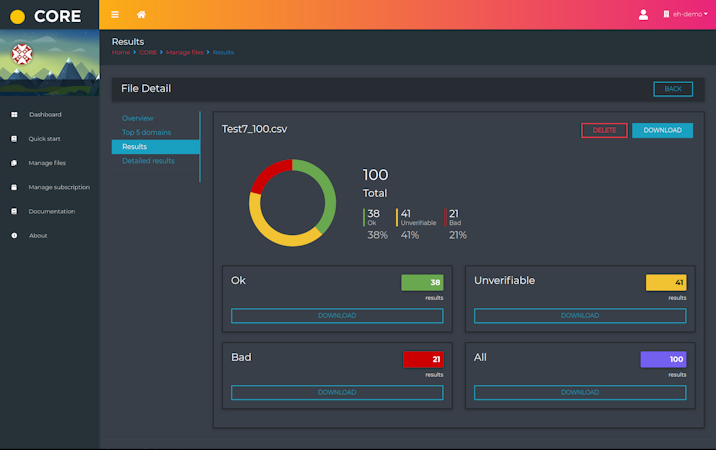Click the Manage subscription sidebar icon

tap(14, 187)
